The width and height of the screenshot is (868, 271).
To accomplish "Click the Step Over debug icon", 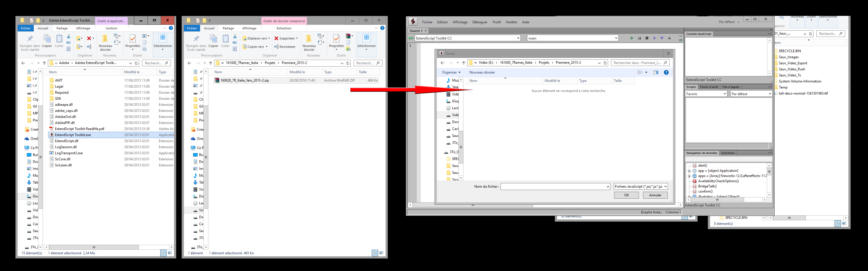I will click(654, 38).
